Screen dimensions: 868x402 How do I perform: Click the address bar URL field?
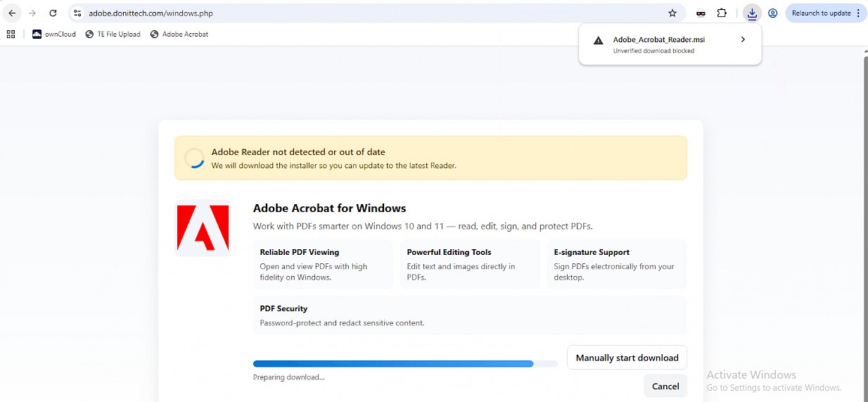(x=352, y=13)
